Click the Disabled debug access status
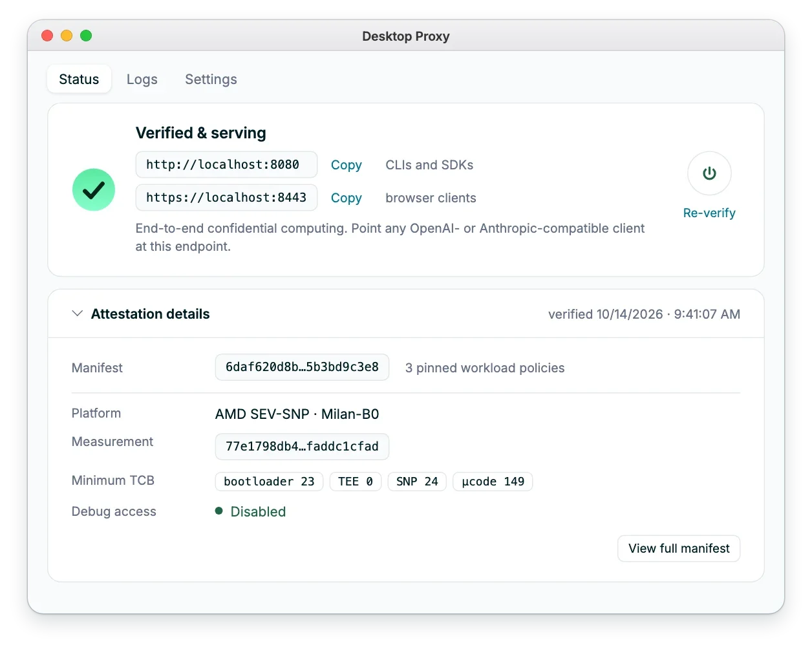 tap(258, 511)
